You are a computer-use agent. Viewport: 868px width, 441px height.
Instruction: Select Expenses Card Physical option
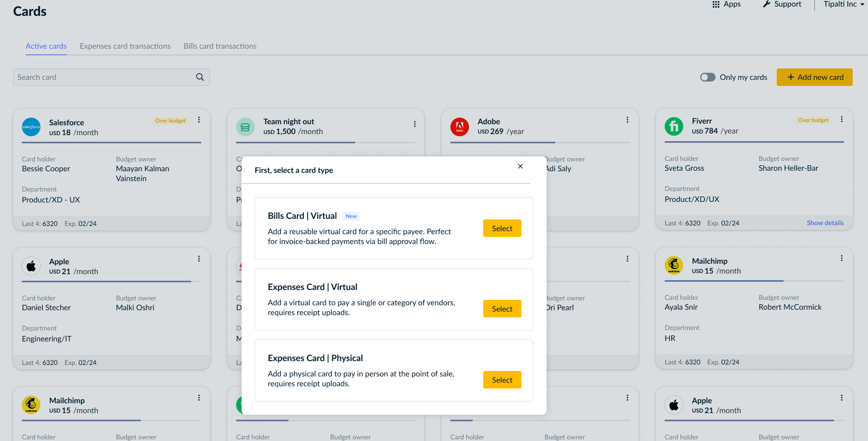(502, 380)
